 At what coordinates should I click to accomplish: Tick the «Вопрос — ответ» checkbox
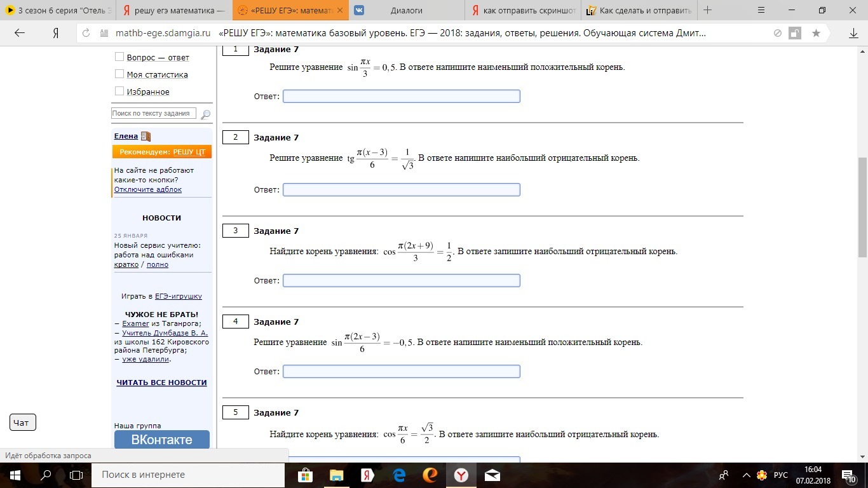[119, 57]
